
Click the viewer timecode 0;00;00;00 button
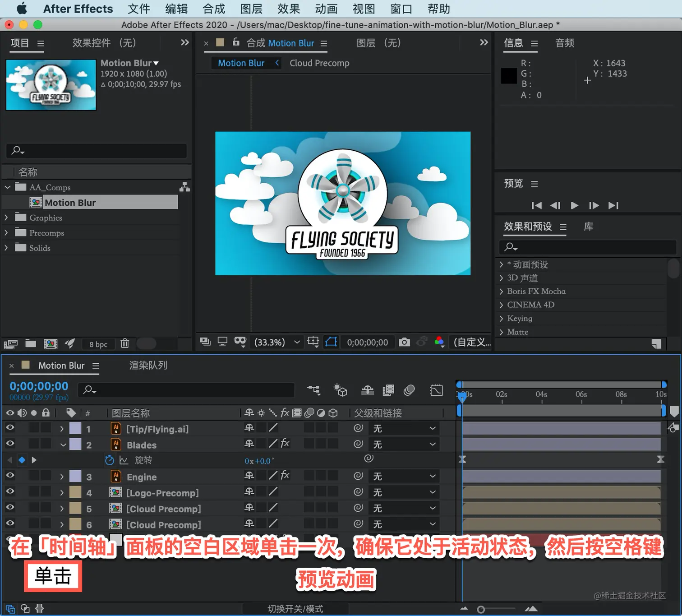[368, 343]
